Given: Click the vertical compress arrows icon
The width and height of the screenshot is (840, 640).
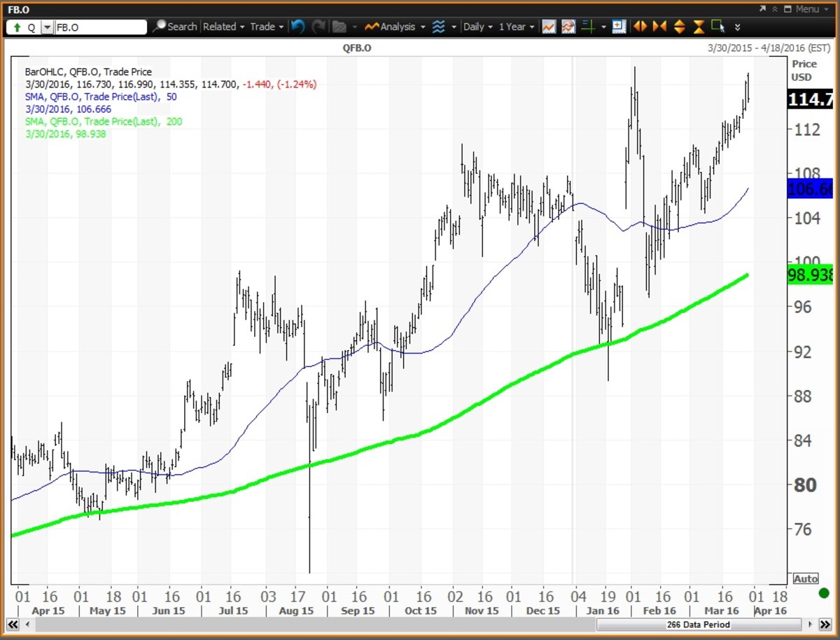Looking at the screenshot, I should (x=699, y=27).
